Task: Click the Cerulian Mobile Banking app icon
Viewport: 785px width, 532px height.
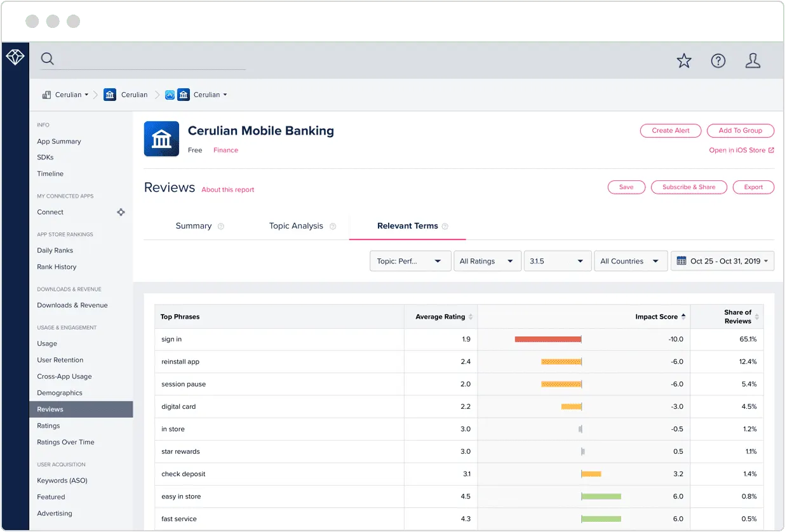Action: [161, 139]
